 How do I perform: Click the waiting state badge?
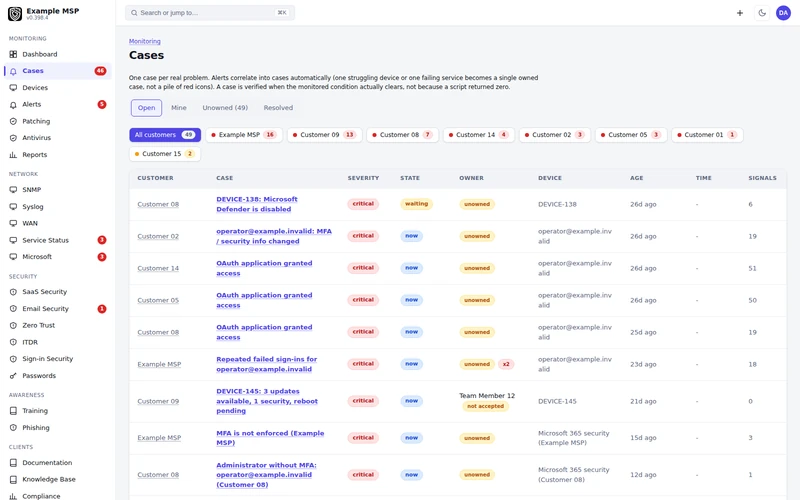416,204
